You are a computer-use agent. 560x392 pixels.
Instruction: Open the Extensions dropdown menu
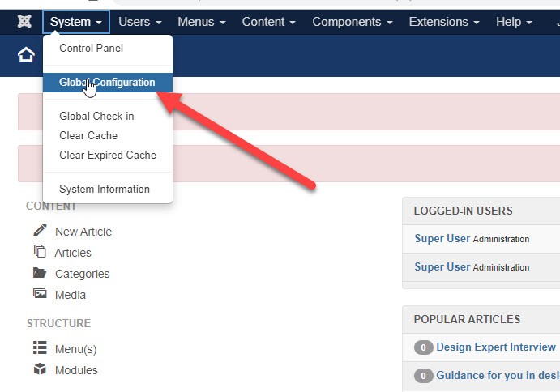(x=444, y=22)
